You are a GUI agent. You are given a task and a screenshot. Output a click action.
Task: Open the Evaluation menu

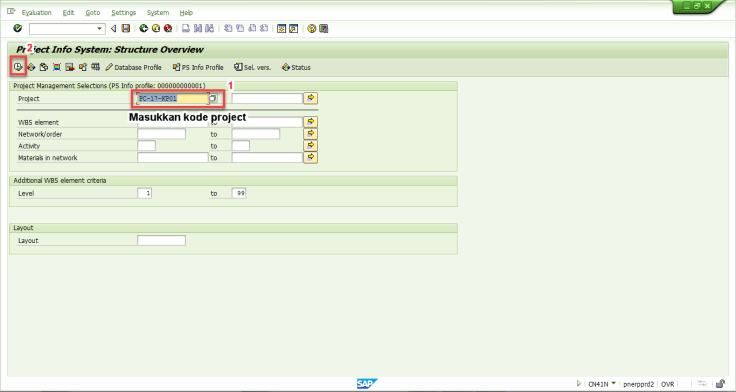point(37,13)
